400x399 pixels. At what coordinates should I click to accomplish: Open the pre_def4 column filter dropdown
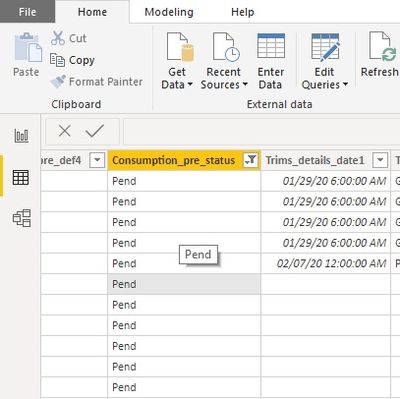tap(97, 160)
